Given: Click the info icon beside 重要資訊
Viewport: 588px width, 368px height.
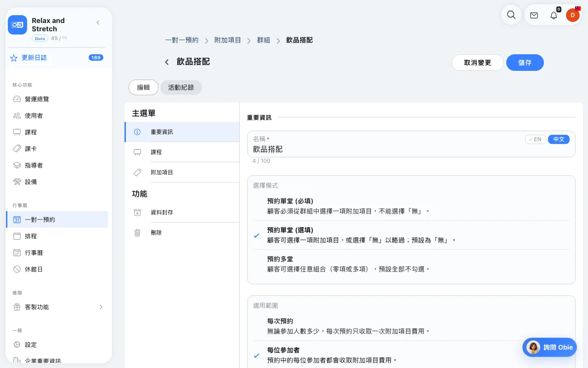Looking at the screenshot, I should pyautogui.click(x=137, y=132).
